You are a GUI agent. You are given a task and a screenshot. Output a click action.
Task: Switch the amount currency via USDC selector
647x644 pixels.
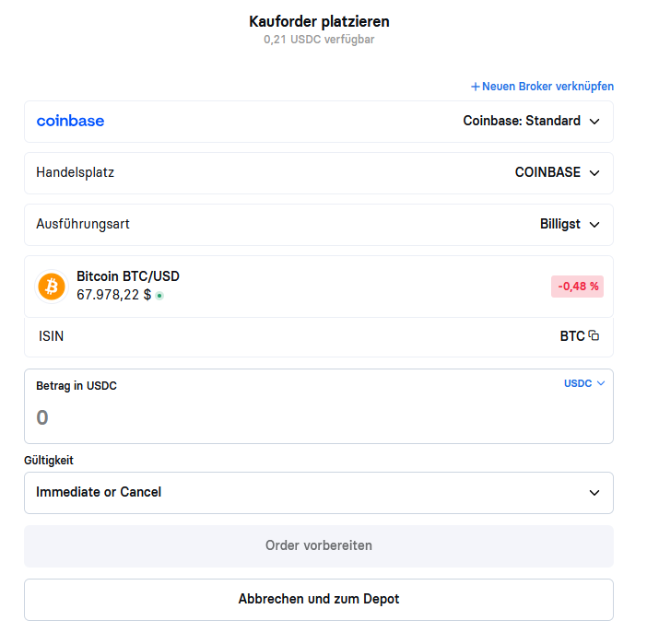[584, 383]
